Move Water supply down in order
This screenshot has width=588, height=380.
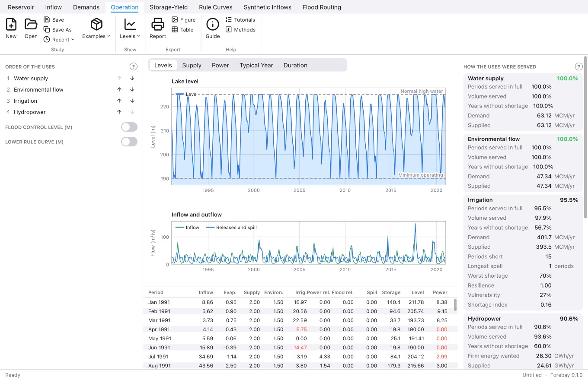click(x=132, y=79)
